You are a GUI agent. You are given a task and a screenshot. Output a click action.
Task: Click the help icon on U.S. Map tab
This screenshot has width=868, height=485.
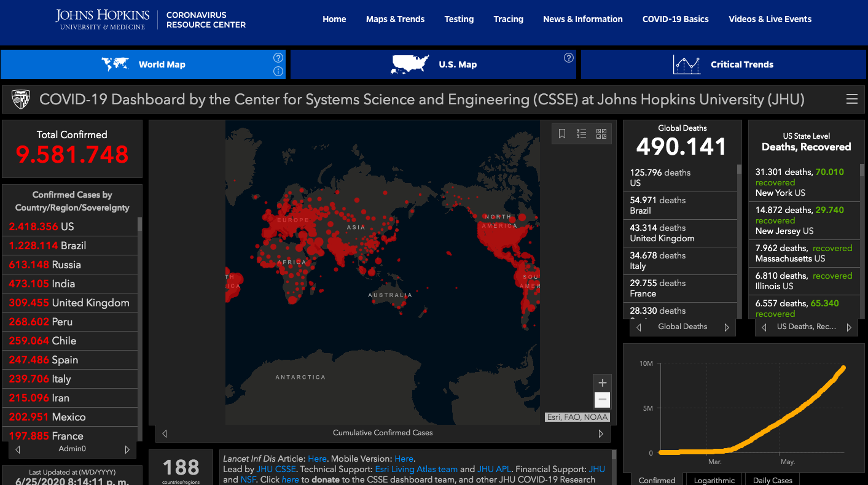point(569,58)
